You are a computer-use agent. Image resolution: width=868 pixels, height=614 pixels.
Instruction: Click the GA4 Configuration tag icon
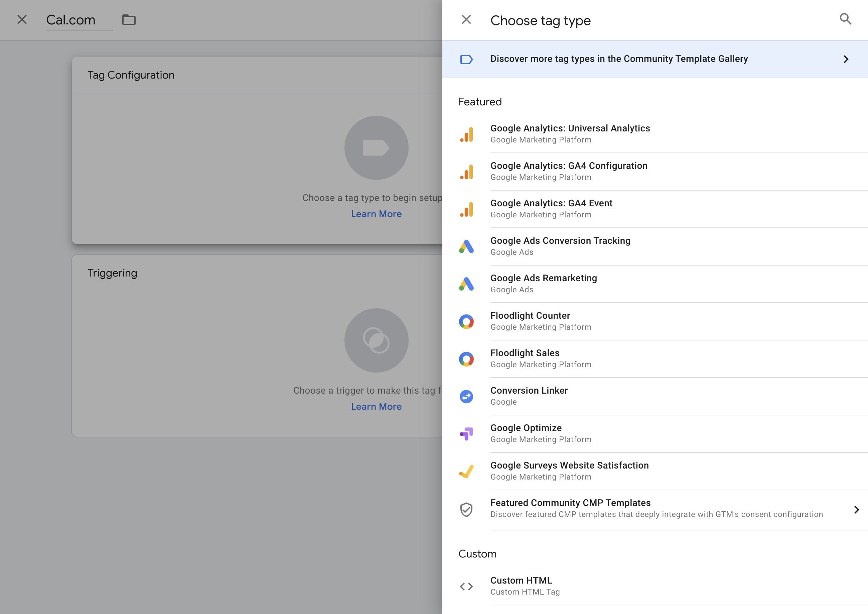point(466,171)
